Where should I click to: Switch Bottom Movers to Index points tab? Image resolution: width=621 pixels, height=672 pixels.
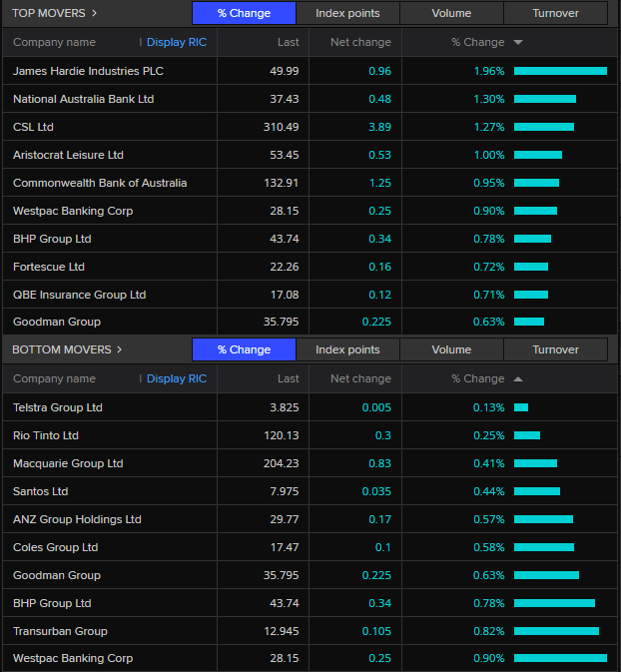point(347,349)
